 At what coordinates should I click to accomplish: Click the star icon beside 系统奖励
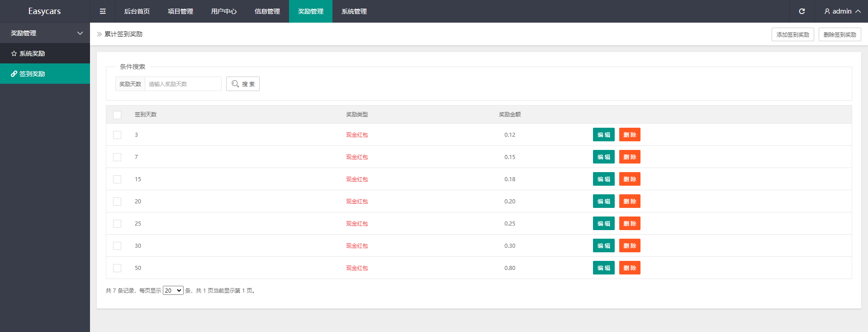(x=14, y=53)
